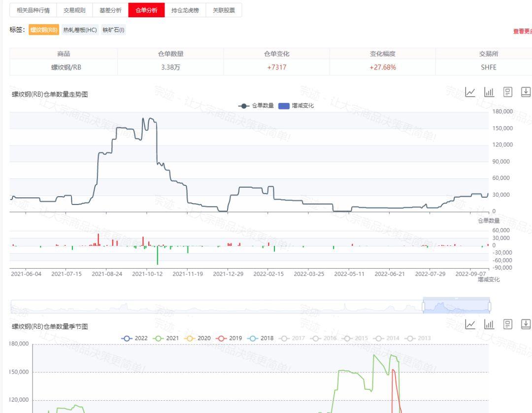Image resolution: width=532 pixels, height=413 pixels.
Task: Enable the 2015 series in seasonal legend
Action: pyautogui.click(x=355, y=339)
